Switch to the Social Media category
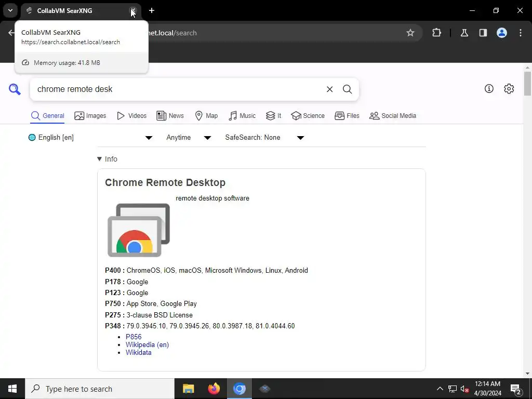The width and height of the screenshot is (532, 399). [x=393, y=116]
